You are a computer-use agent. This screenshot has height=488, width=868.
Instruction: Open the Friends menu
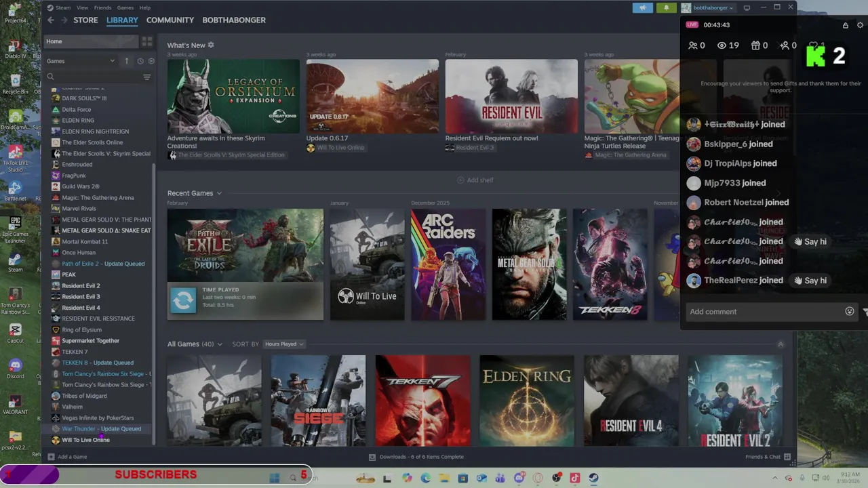pyautogui.click(x=103, y=7)
